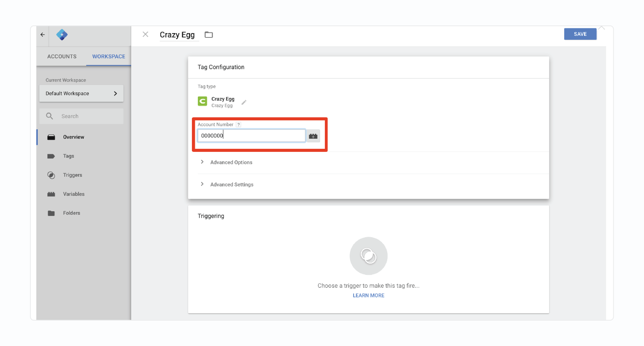
Task: Click the SAVE button
Action: click(580, 34)
